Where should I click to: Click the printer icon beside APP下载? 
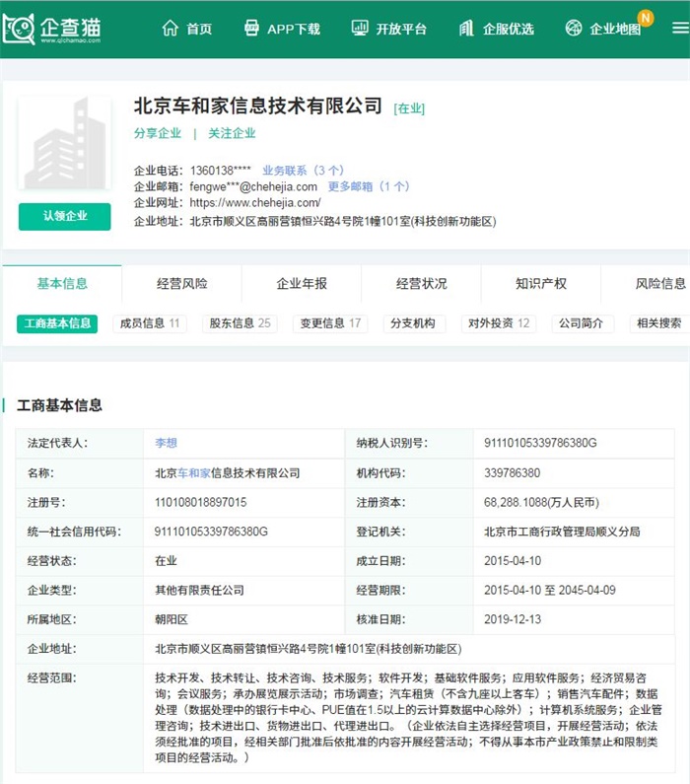pyautogui.click(x=251, y=29)
